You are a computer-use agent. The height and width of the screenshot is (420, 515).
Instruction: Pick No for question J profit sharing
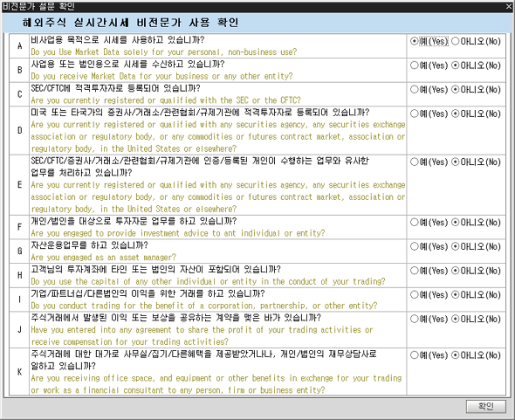476,319
